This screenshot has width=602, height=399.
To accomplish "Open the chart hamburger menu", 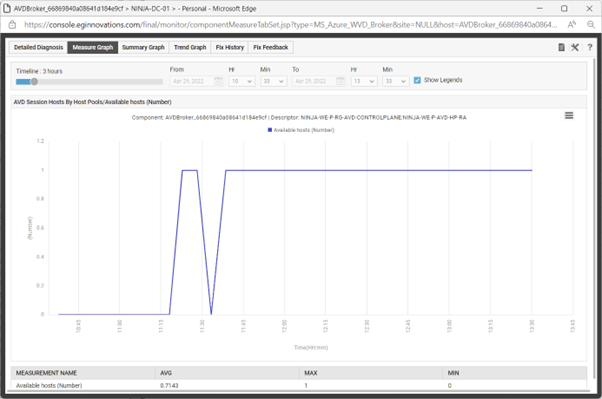I will [x=569, y=115].
